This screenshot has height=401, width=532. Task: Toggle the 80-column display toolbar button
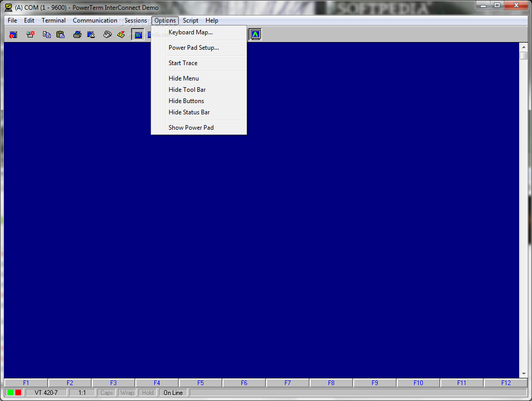pos(138,35)
